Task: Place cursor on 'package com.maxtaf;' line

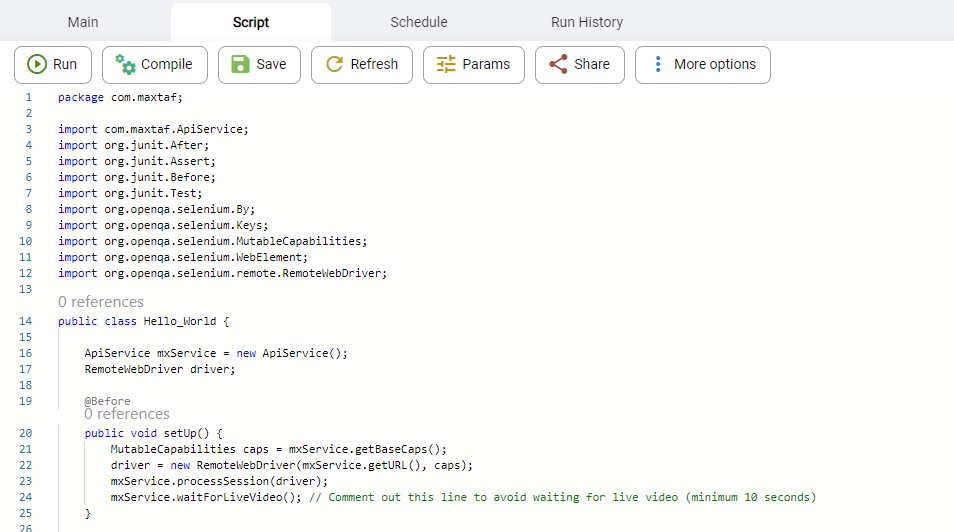Action: click(x=120, y=97)
